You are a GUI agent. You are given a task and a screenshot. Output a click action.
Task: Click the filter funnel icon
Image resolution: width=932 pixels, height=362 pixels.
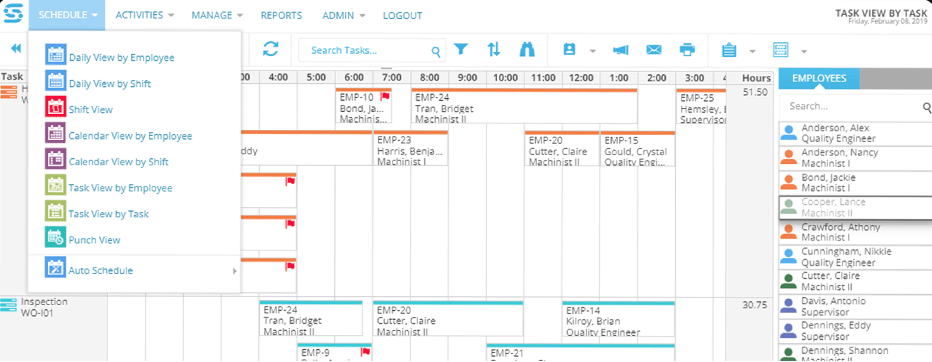pyautogui.click(x=461, y=49)
